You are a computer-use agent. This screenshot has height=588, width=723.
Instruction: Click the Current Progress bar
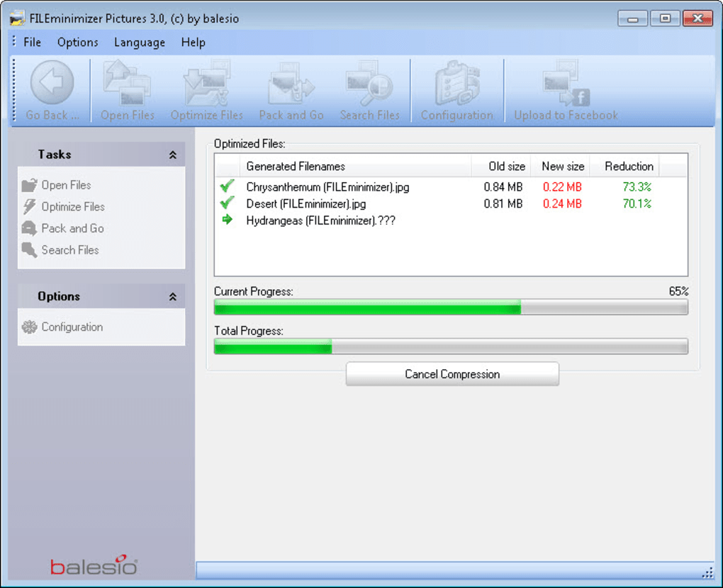[450, 307]
